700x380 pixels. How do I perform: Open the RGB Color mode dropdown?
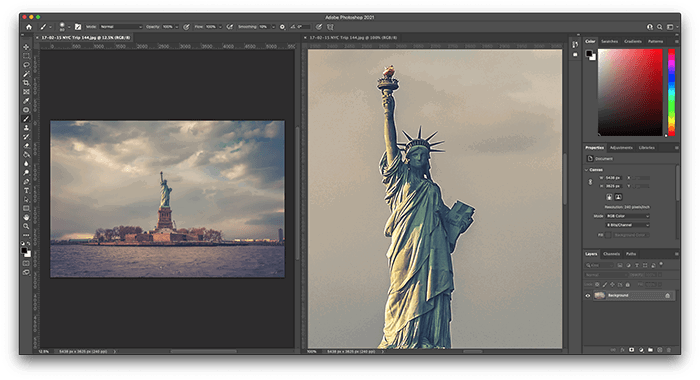tap(627, 216)
